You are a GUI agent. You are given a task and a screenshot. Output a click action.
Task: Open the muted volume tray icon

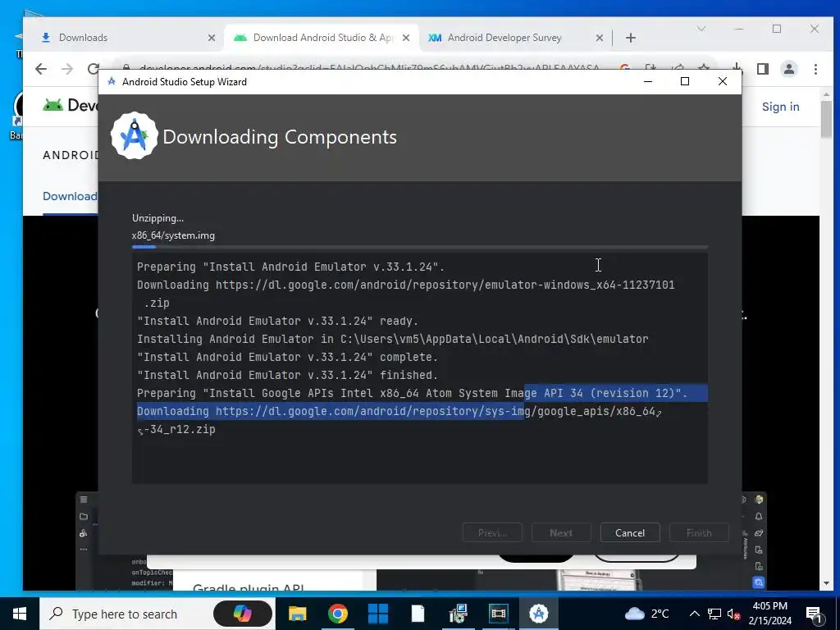pos(733,614)
